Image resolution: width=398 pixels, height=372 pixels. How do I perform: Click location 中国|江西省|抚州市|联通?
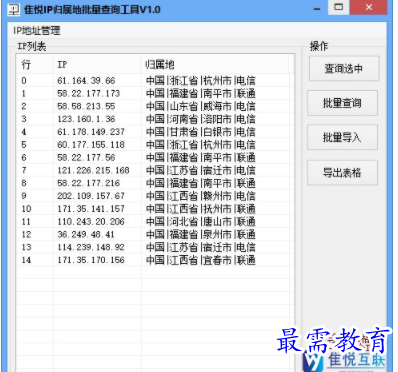[x=201, y=209]
